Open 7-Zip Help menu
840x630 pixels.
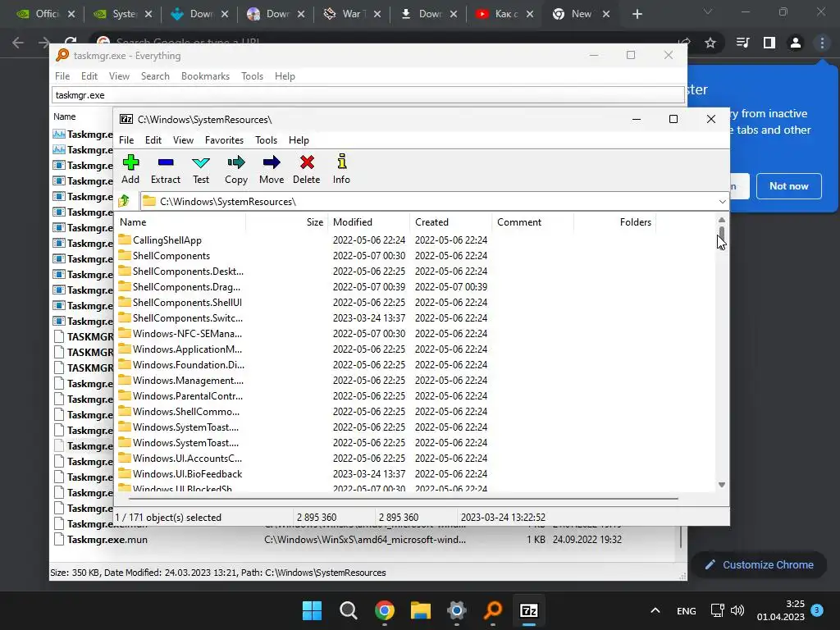point(299,139)
